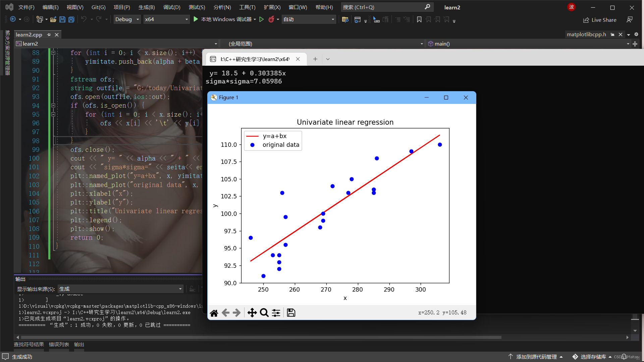Click 添加到源代码管理 in status bar
This screenshot has width=644, height=362.
click(536, 357)
